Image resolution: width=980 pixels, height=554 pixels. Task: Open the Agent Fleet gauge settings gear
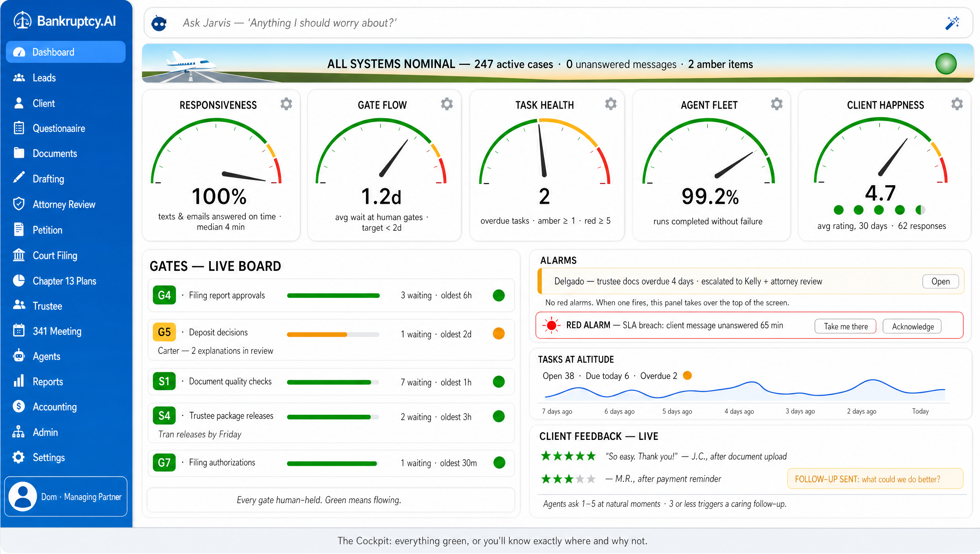[x=777, y=104]
